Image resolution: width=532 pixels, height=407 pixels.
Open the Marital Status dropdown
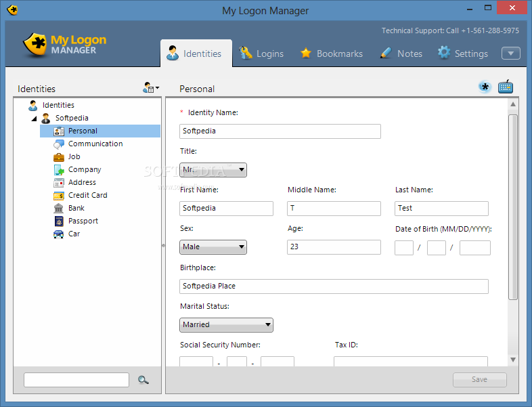tap(226, 325)
